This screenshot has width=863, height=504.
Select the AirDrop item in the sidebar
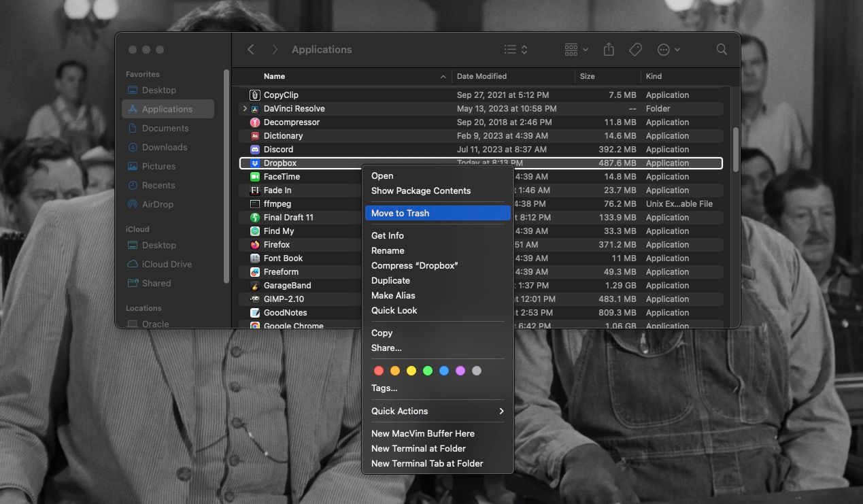pos(158,204)
